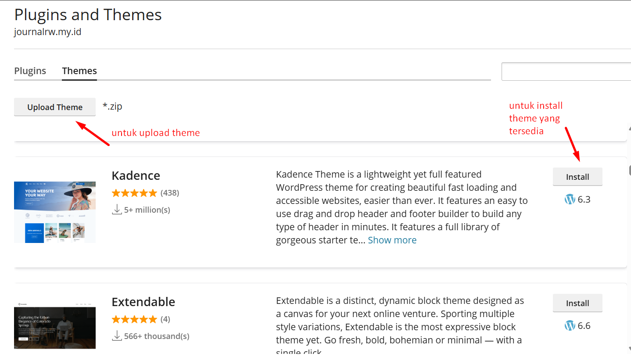This screenshot has height=364, width=631.
Task: Click the Kadence five-star rating
Action: (134, 193)
